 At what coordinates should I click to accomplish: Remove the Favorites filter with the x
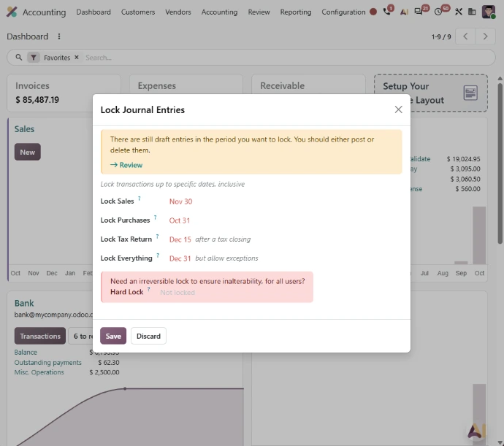[x=77, y=57]
